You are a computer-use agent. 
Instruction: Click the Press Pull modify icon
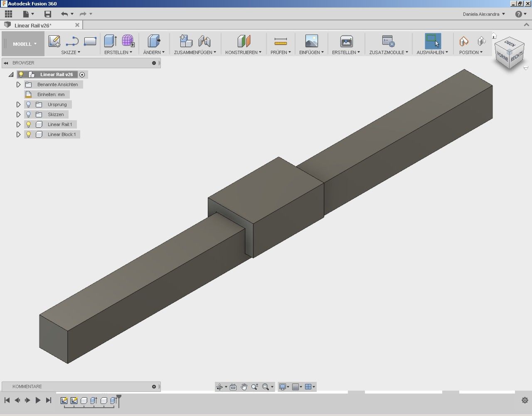tap(154, 41)
